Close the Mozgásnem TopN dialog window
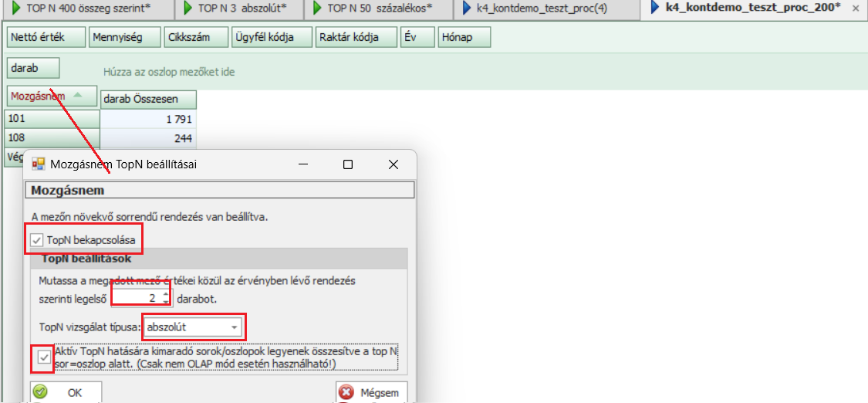This screenshot has width=868, height=403. [393, 164]
